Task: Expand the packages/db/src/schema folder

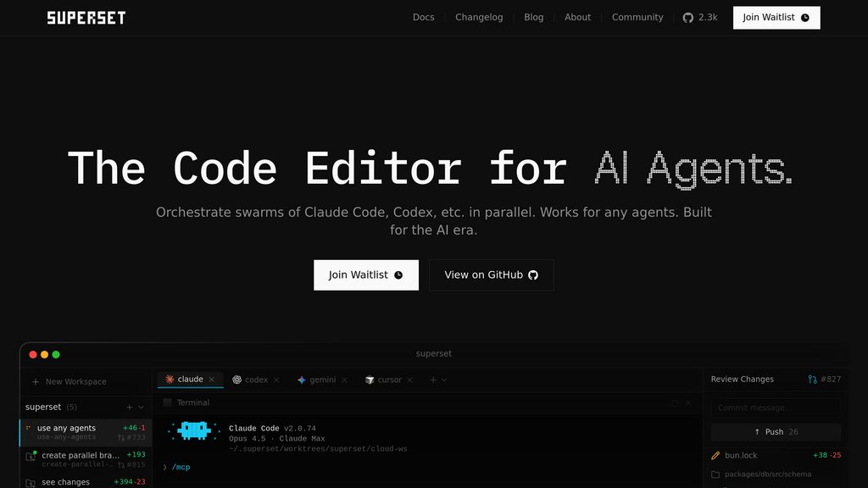Action: tap(761, 474)
